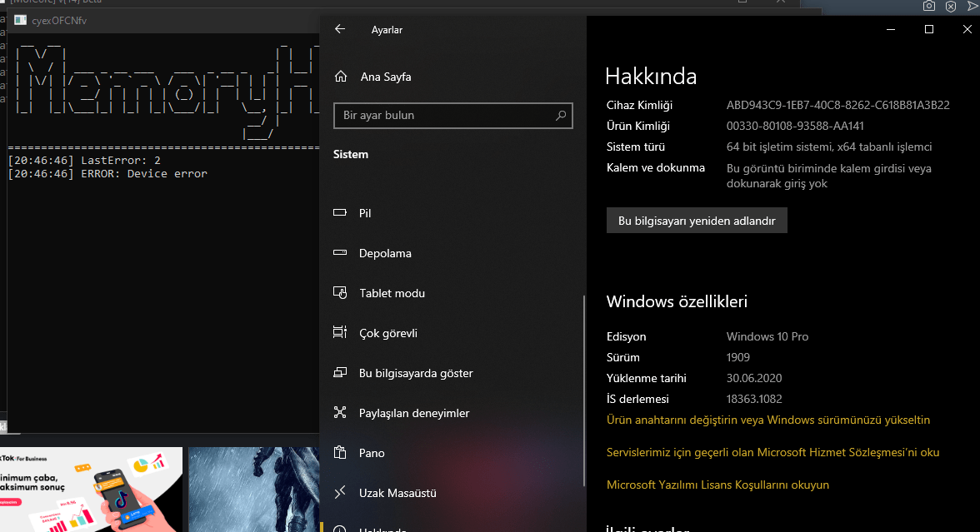Click the Yüklenme tarihi value 30.06.2020
Image resolution: width=980 pixels, height=532 pixels.
coord(753,378)
